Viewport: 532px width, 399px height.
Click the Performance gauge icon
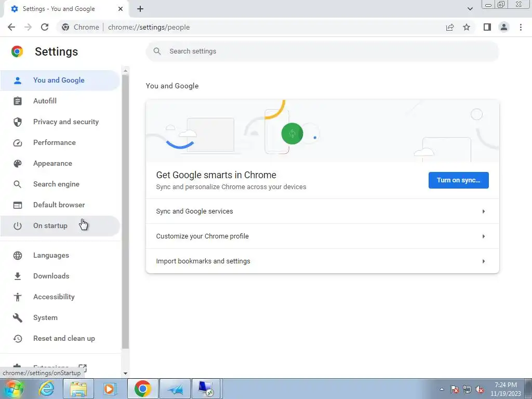pos(17,143)
